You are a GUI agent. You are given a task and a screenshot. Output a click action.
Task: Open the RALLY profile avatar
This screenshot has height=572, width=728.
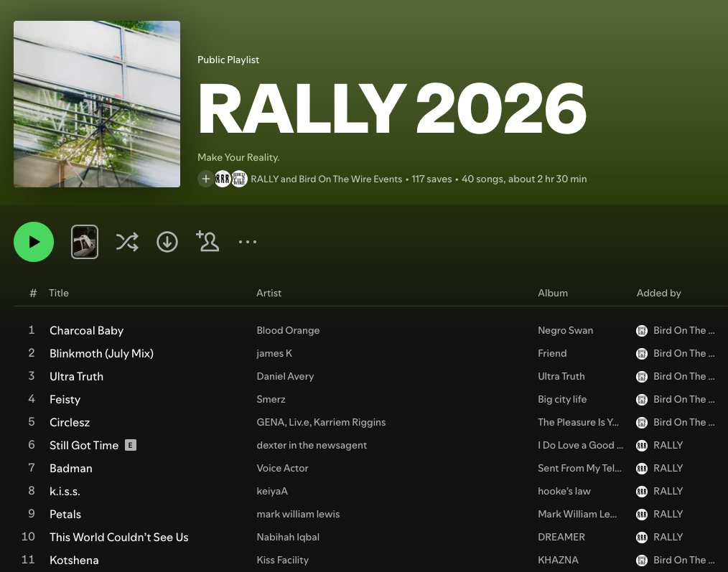[x=223, y=179]
